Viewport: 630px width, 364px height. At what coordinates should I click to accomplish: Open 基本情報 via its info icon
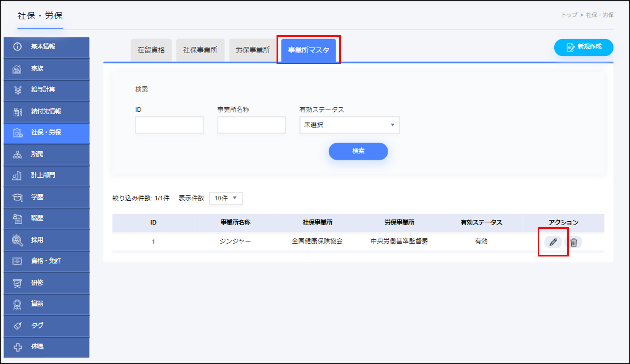[x=17, y=47]
